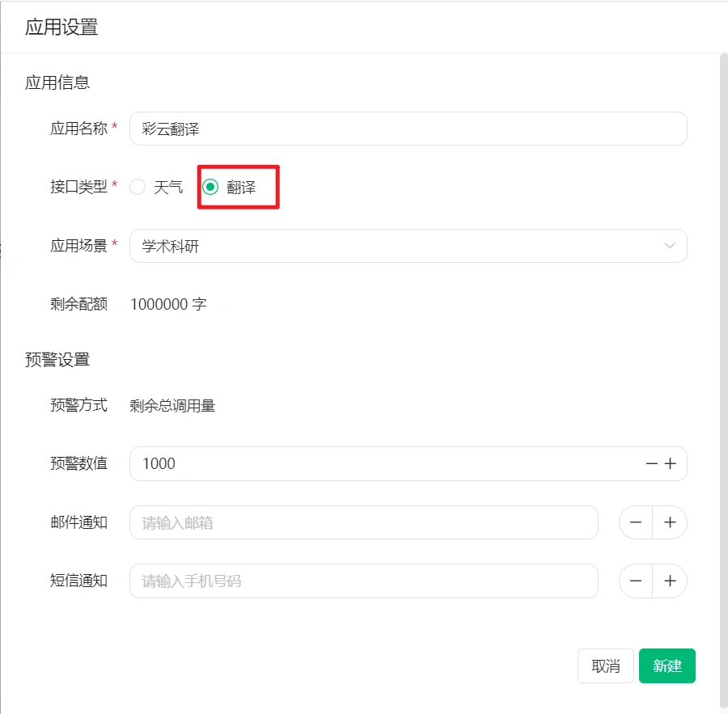Select the 天气 radio button
This screenshot has width=728, height=714.
tap(137, 186)
